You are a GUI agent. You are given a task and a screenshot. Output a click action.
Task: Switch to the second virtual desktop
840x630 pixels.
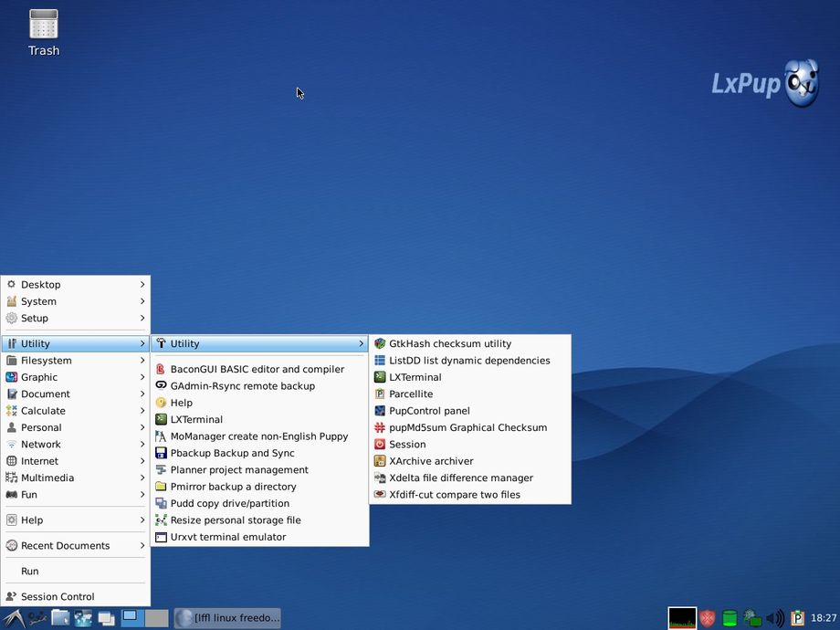pyautogui.click(x=157, y=618)
